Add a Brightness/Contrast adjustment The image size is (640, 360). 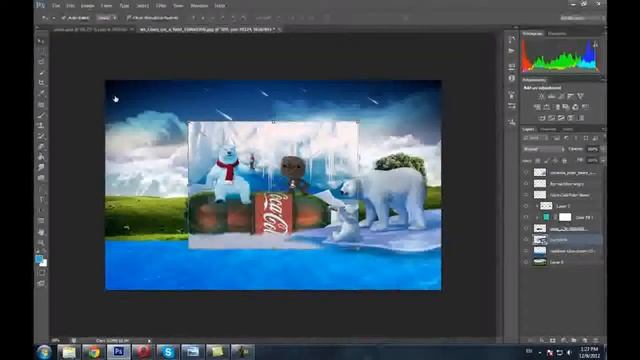(x=541, y=96)
